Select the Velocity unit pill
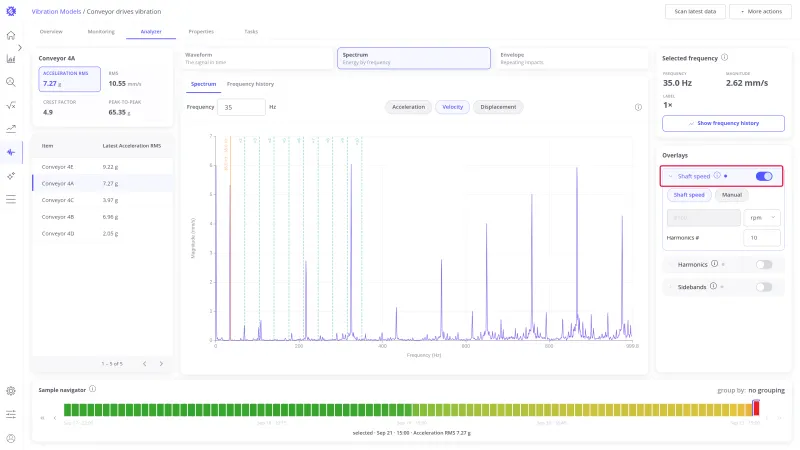The image size is (800, 450). point(453,107)
